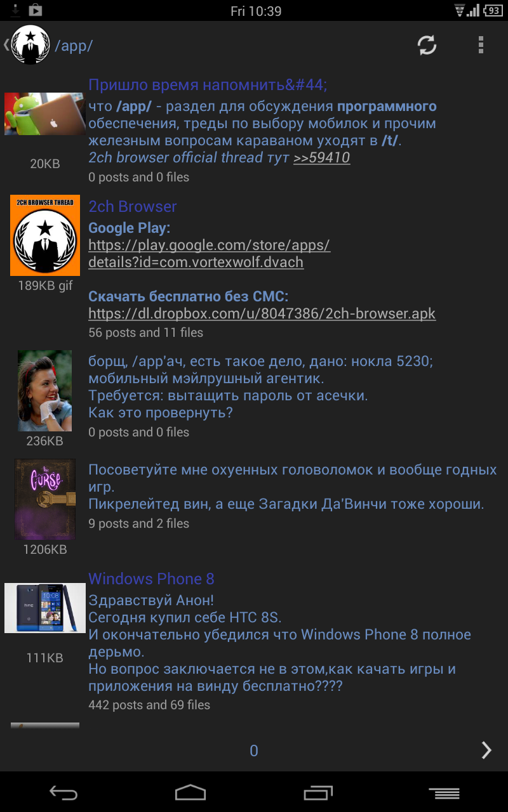Open the dropbox 2ch-browser.apk download link
This screenshot has height=812, width=508.
(x=262, y=313)
